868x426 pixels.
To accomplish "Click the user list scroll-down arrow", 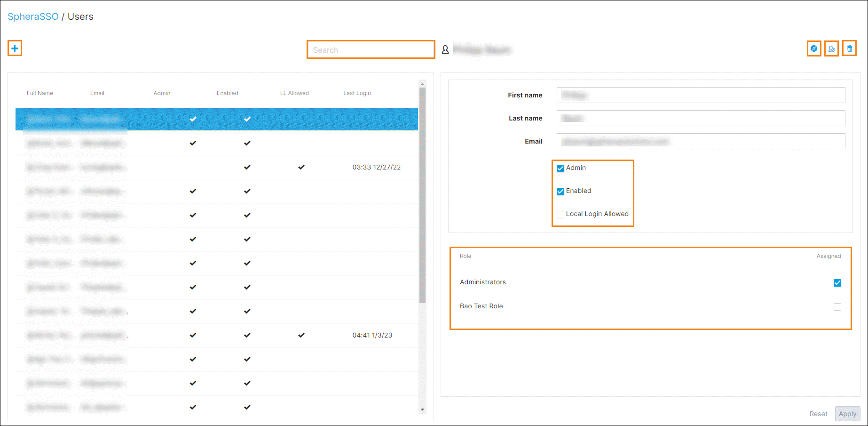I will [x=422, y=410].
